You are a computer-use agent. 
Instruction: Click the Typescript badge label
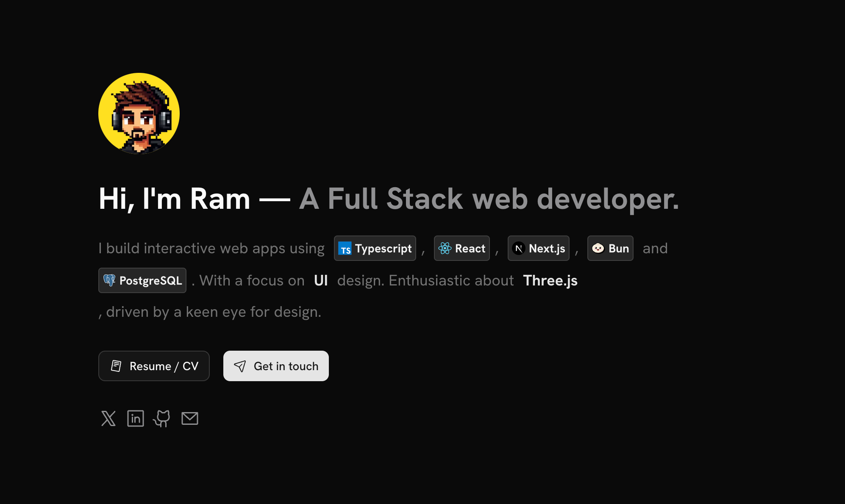pyautogui.click(x=383, y=249)
